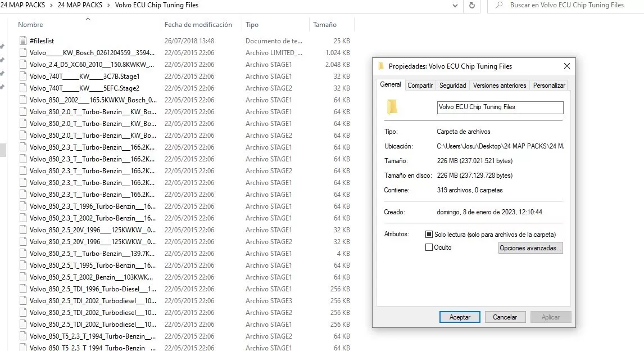Click the Documento de te... type cell
This screenshot has width=644, height=351.
[x=274, y=41]
